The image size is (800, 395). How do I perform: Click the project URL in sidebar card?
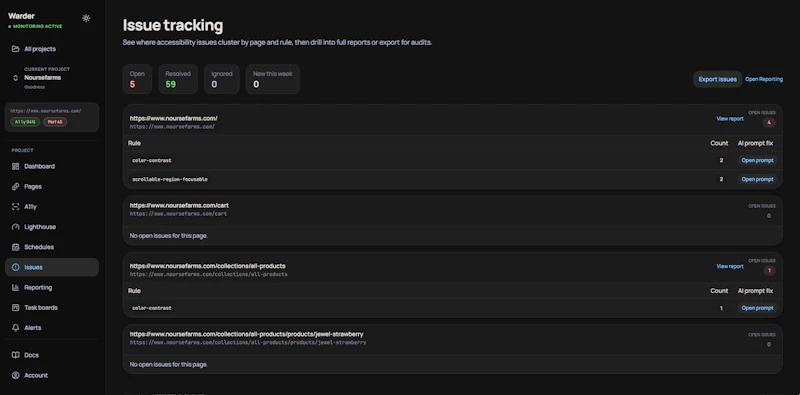(46, 111)
